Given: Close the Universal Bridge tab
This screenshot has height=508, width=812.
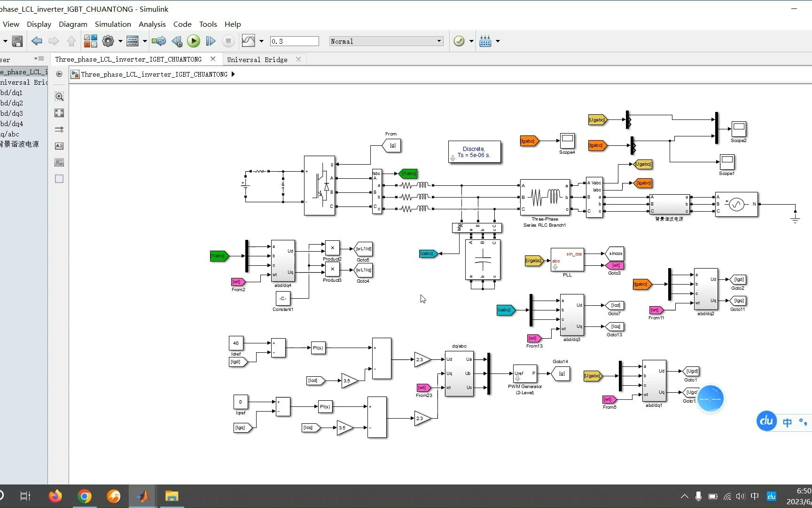Looking at the screenshot, I should point(298,59).
